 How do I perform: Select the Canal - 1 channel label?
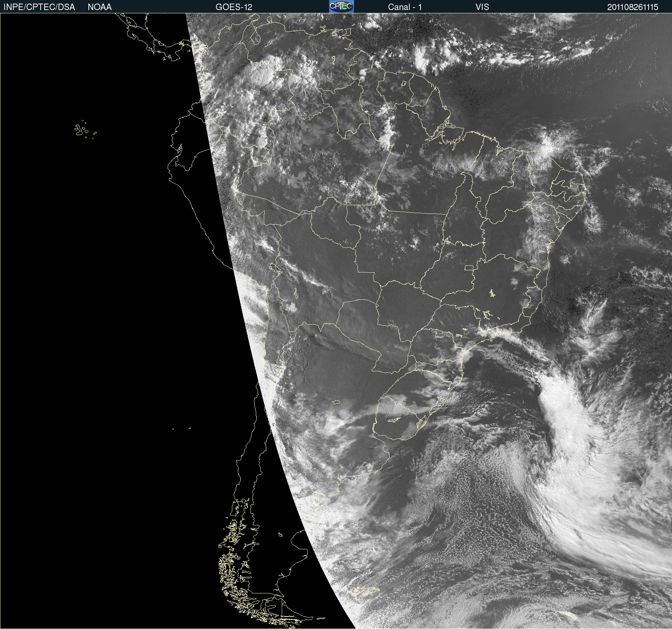[405, 7]
